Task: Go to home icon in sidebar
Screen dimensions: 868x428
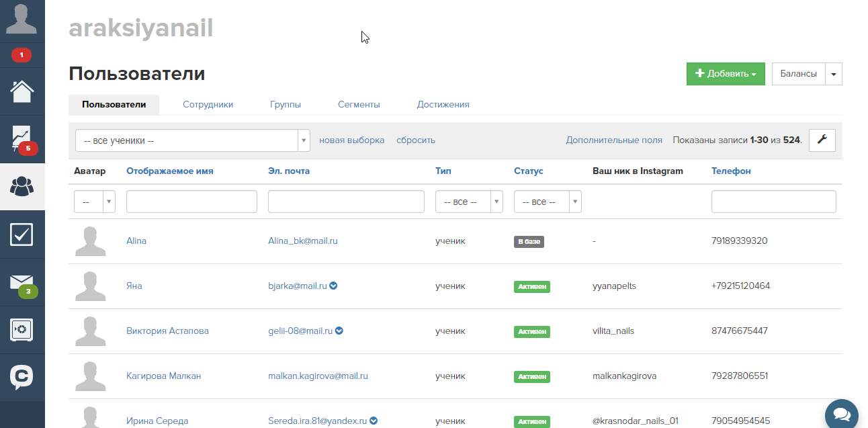Action: pyautogui.click(x=22, y=91)
